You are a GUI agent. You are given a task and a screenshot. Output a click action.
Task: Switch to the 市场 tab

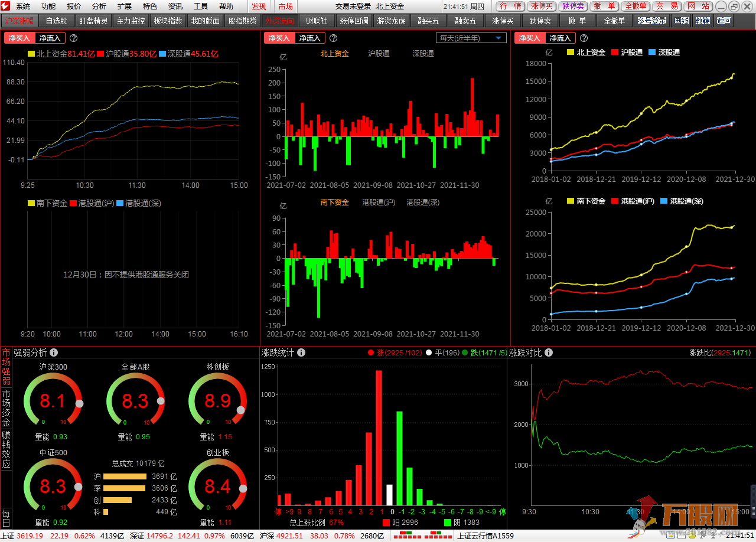point(285,6)
